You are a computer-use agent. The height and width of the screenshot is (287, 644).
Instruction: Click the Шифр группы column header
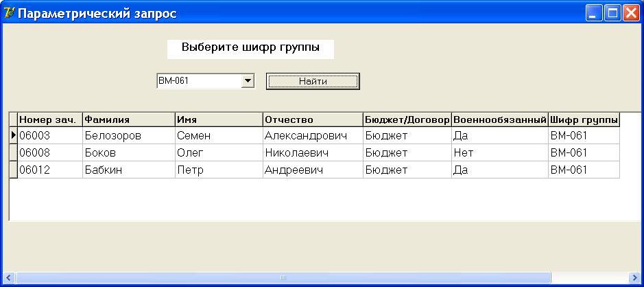(x=584, y=119)
